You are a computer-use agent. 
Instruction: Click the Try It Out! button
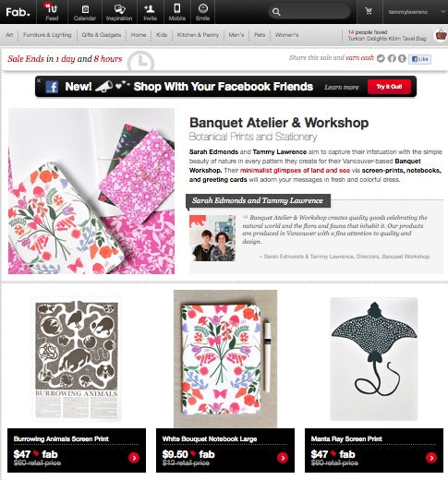pos(389,87)
